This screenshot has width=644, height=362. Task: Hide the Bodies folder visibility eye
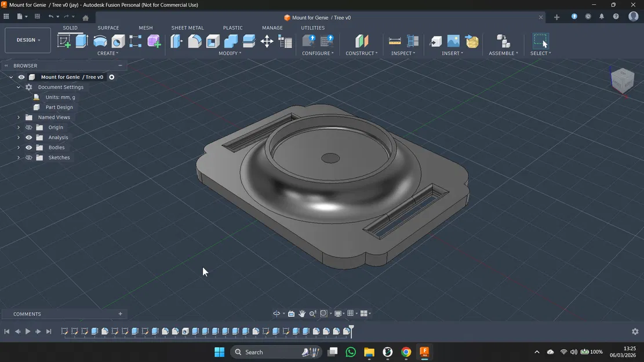[29, 148]
